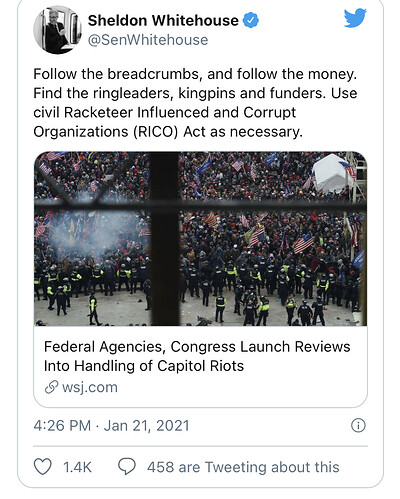
Task: Click the 'Find the ringleaders, kingpins' tweet line
Action: point(195,93)
